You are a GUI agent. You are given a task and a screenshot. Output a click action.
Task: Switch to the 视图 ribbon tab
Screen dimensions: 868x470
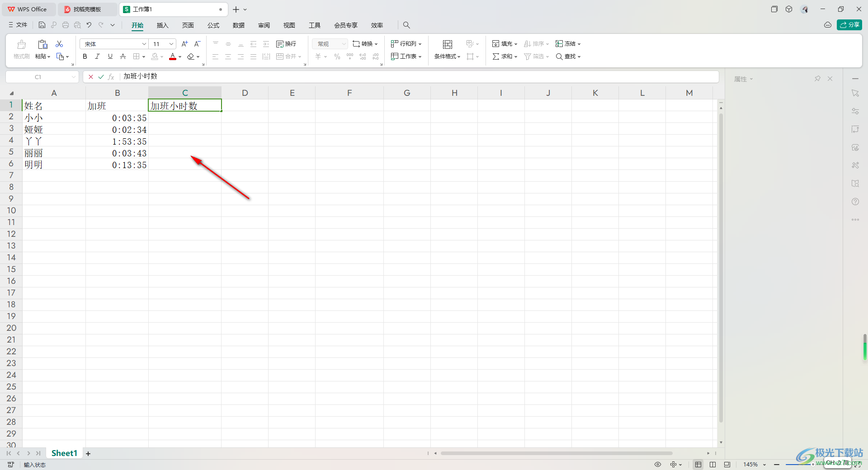(289, 25)
